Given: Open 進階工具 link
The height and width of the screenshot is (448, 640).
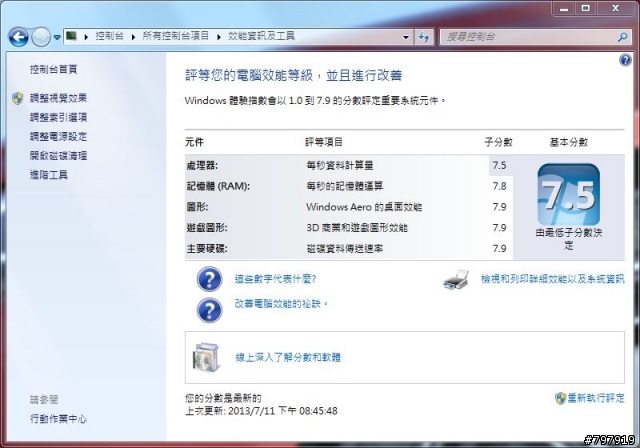Looking at the screenshot, I should (49, 175).
